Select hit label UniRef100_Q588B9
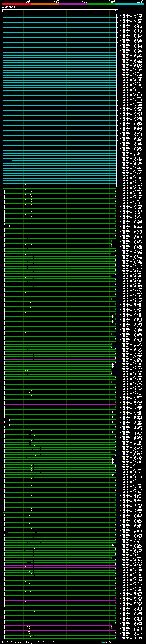The height and width of the screenshot is (644, 146). (131, 163)
